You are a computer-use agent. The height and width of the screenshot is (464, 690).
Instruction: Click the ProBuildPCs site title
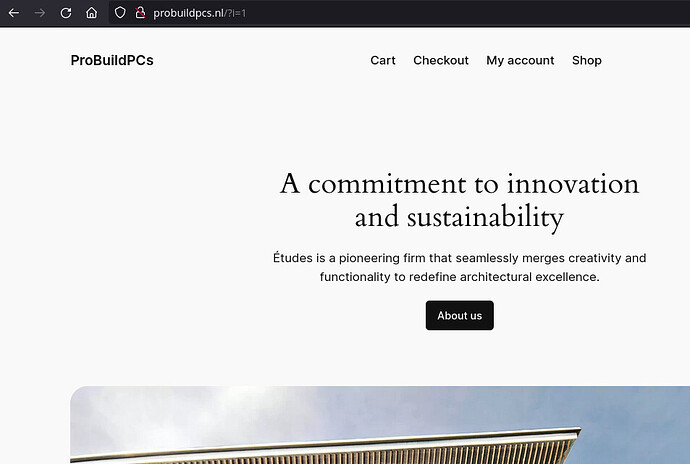coord(112,60)
